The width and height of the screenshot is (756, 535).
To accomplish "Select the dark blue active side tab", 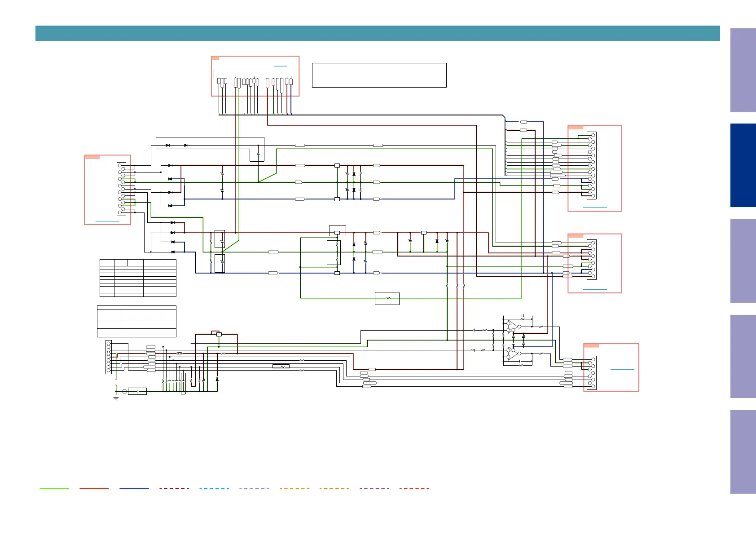I will point(743,165).
